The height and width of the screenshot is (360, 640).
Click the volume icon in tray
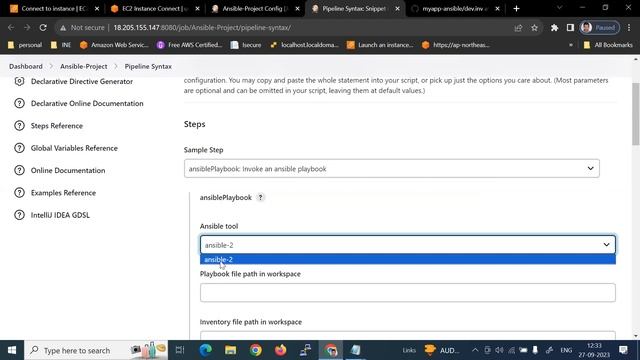click(x=499, y=350)
